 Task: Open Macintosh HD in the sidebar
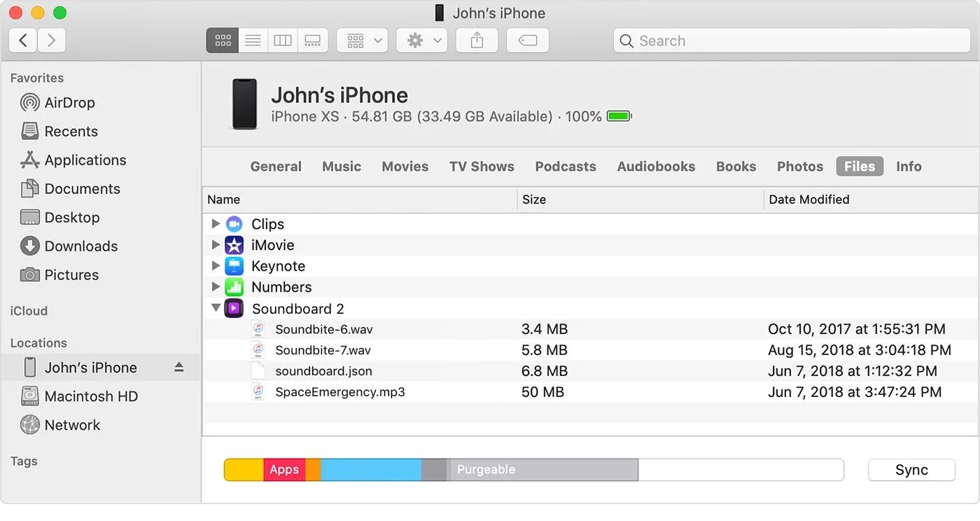point(79,396)
